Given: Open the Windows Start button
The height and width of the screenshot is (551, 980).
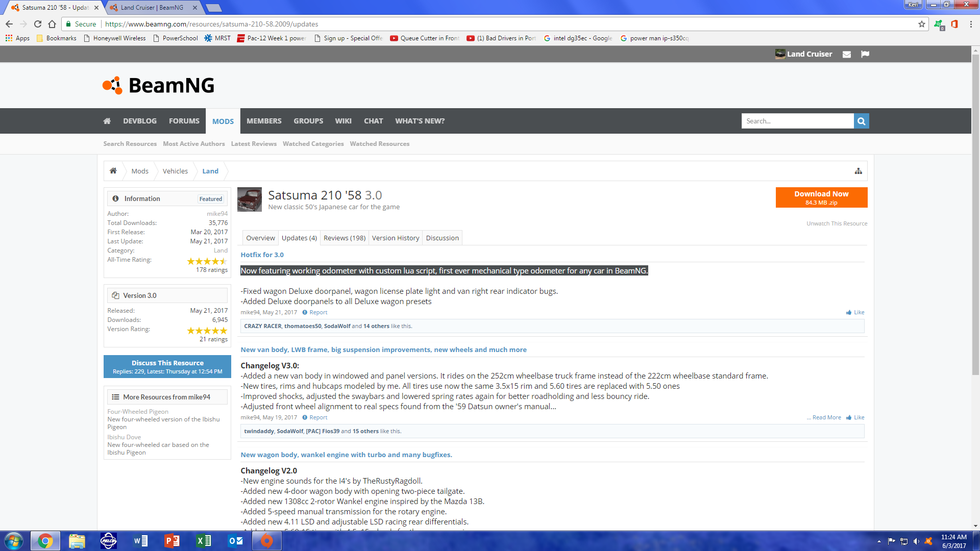Looking at the screenshot, I should pos(14,541).
